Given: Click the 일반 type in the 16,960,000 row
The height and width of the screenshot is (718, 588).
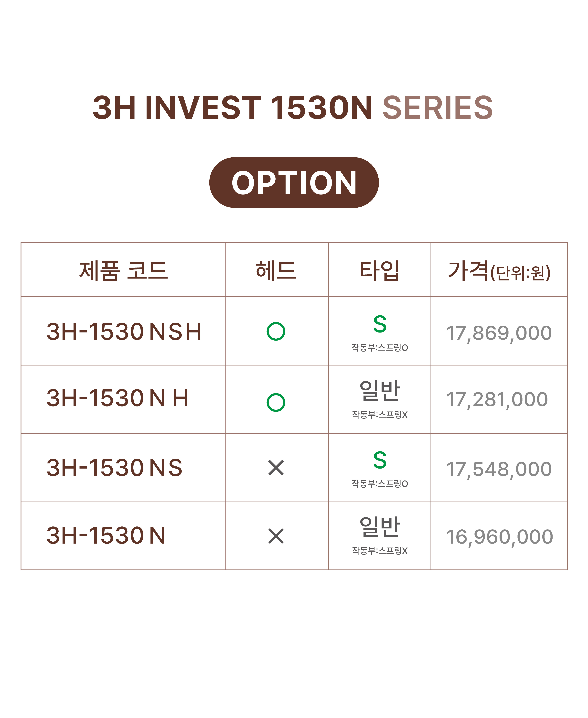Looking at the screenshot, I should pos(379,527).
